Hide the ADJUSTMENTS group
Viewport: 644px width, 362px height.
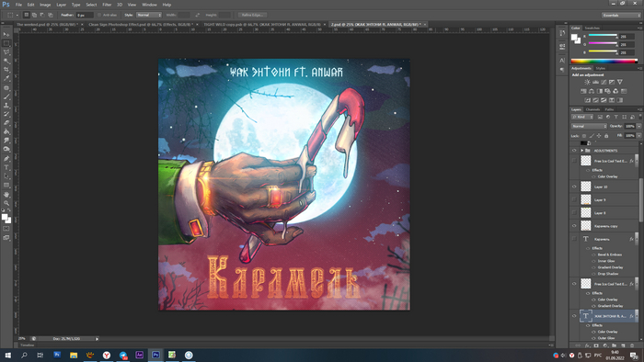574,151
